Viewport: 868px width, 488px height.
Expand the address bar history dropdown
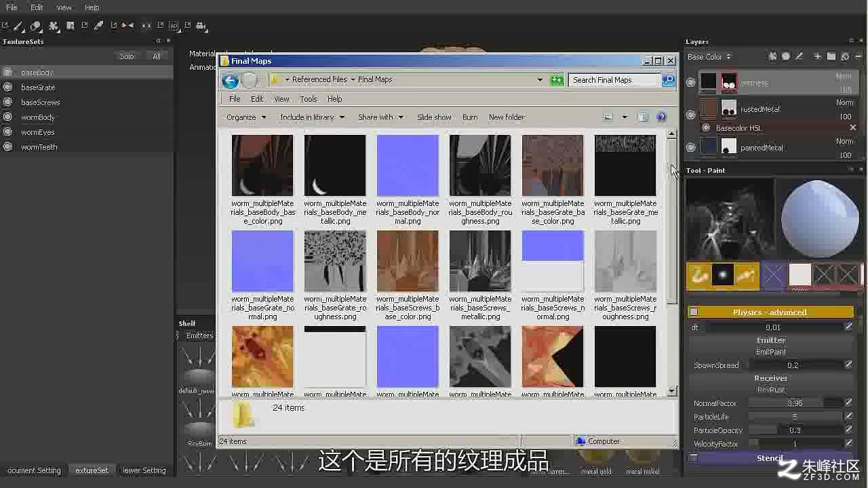pyautogui.click(x=540, y=80)
